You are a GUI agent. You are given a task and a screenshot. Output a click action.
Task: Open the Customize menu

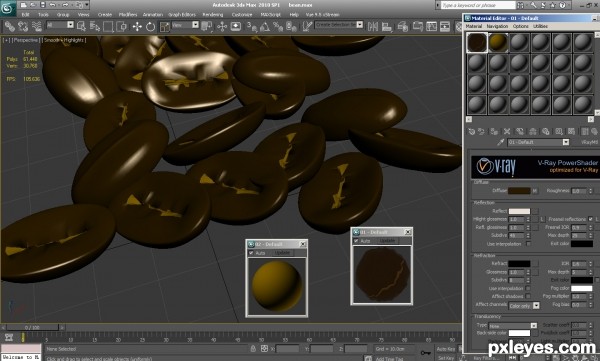pos(242,15)
